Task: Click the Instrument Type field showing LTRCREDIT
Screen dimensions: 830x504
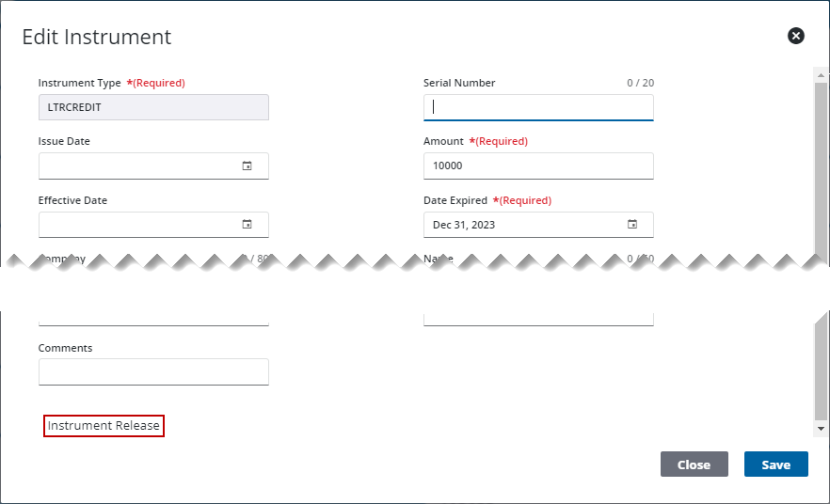Action: [153, 107]
